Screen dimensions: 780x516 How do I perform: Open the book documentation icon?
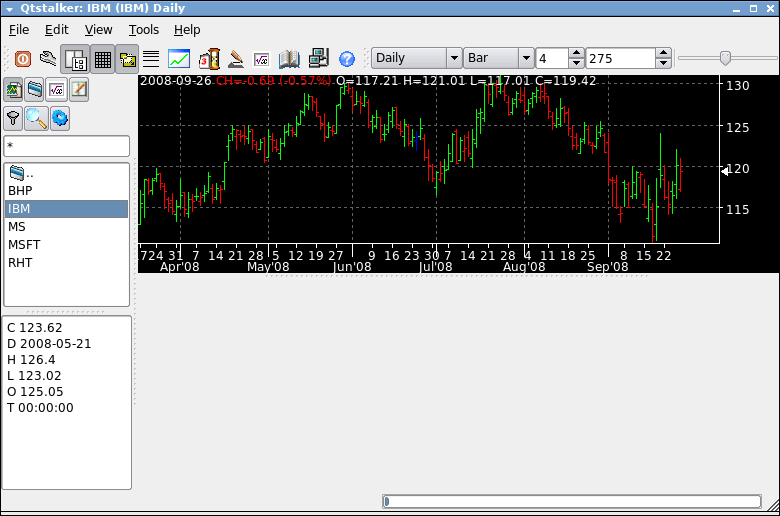point(289,59)
